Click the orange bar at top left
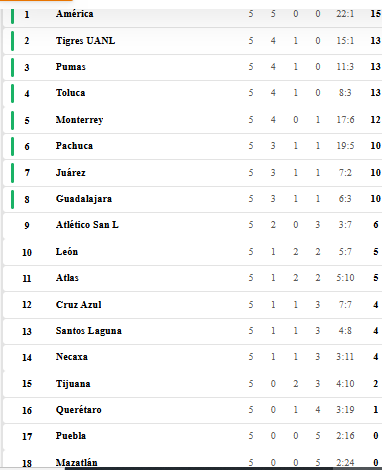 (36, 1)
